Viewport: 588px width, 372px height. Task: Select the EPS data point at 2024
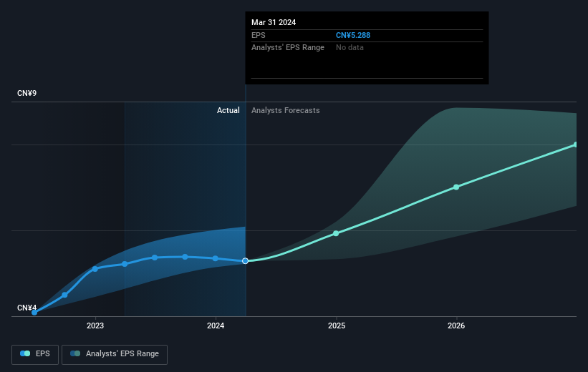pyautogui.click(x=216, y=258)
